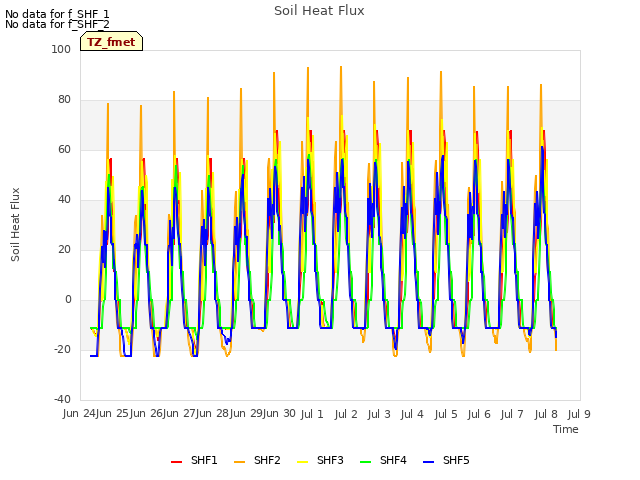
Task: Click the red SHF1 legend swatch
Action: tap(176, 462)
